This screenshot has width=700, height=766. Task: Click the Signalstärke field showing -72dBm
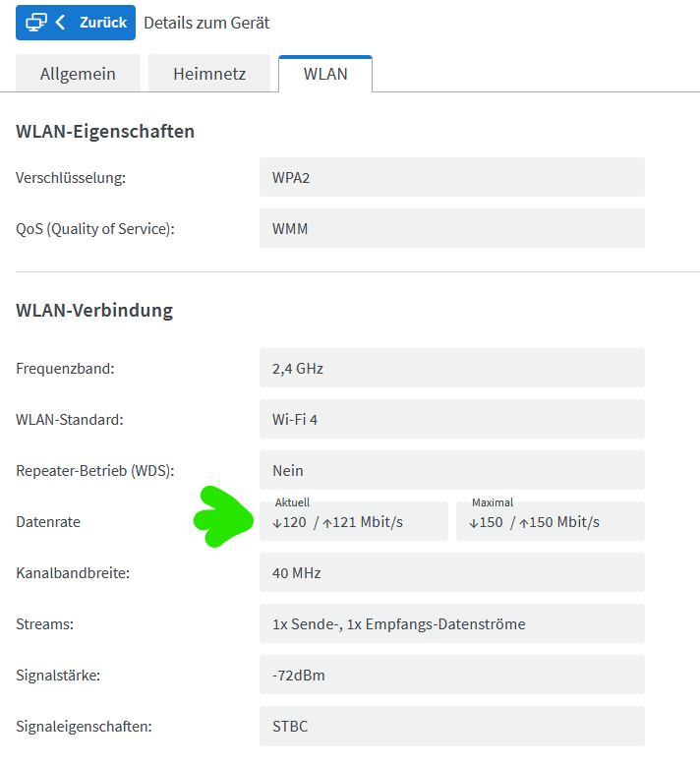point(451,676)
